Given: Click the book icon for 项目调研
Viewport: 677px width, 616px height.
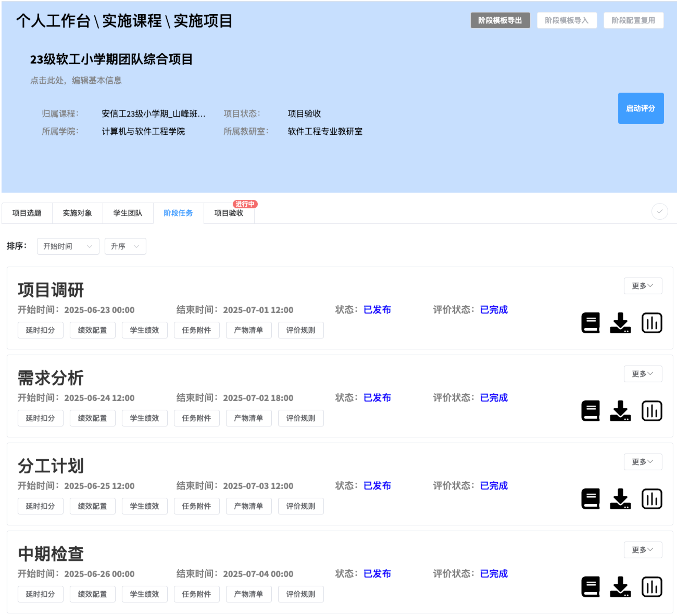Looking at the screenshot, I should tap(590, 323).
